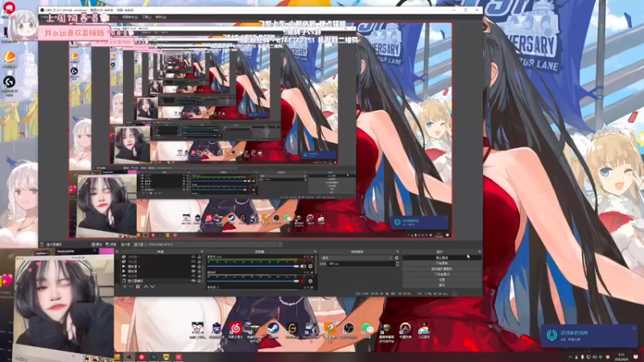
Task: Open the Logitech G HUB desktop icon
Action: point(9,82)
